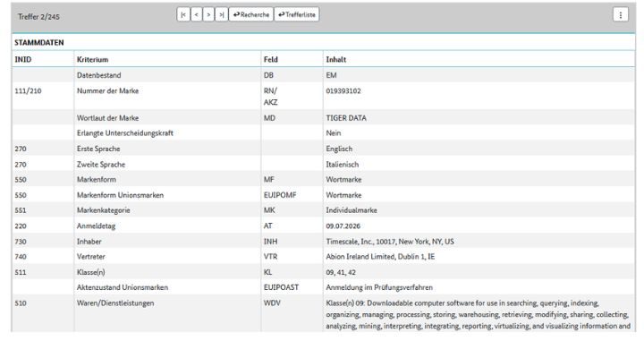Viewport: 644px width, 358px height.
Task: Click the Feld column header
Action: coord(271,60)
